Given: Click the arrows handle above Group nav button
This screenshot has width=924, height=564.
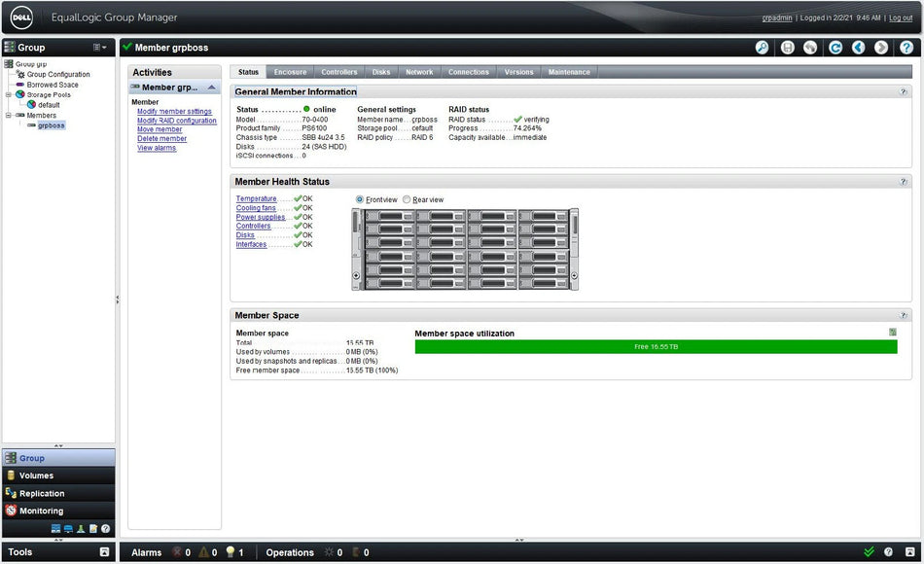Looking at the screenshot, I should point(58,446).
